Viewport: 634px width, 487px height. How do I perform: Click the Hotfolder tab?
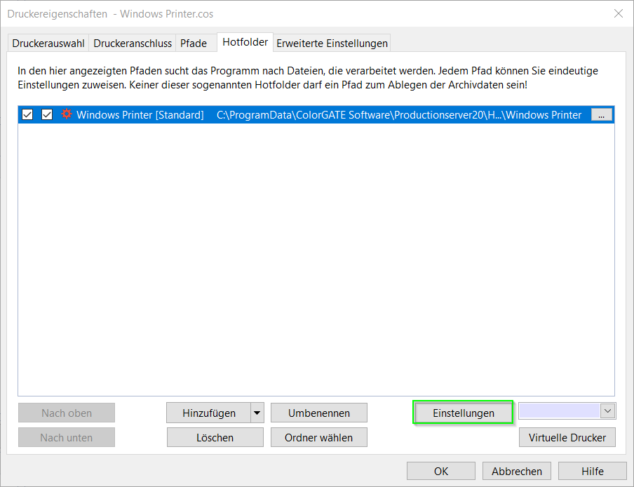point(243,42)
